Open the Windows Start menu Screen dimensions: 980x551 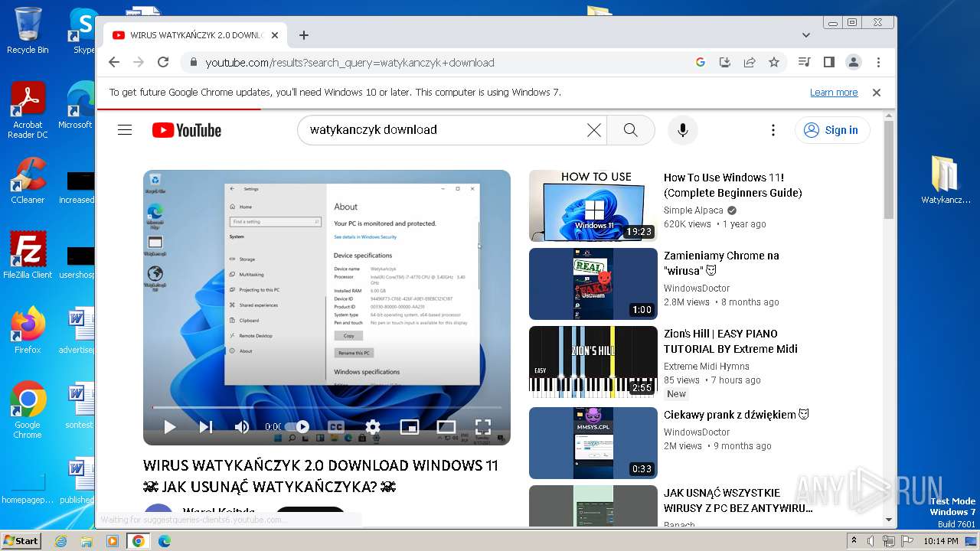21,541
